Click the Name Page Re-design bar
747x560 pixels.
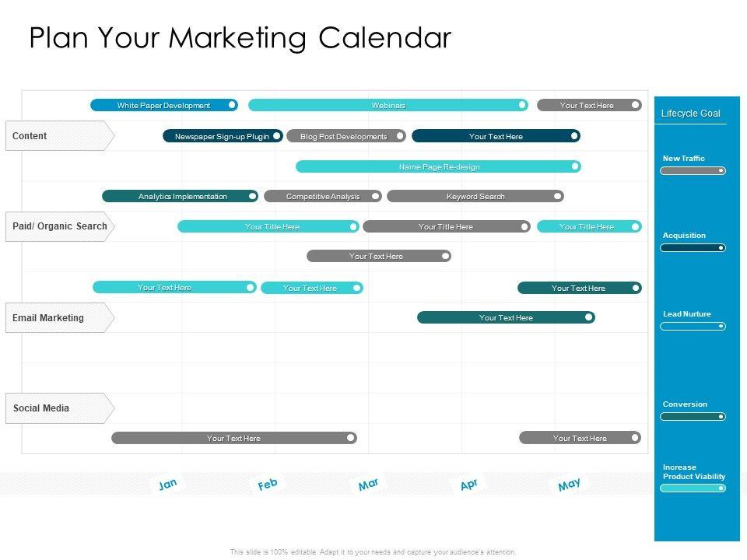tap(438, 166)
